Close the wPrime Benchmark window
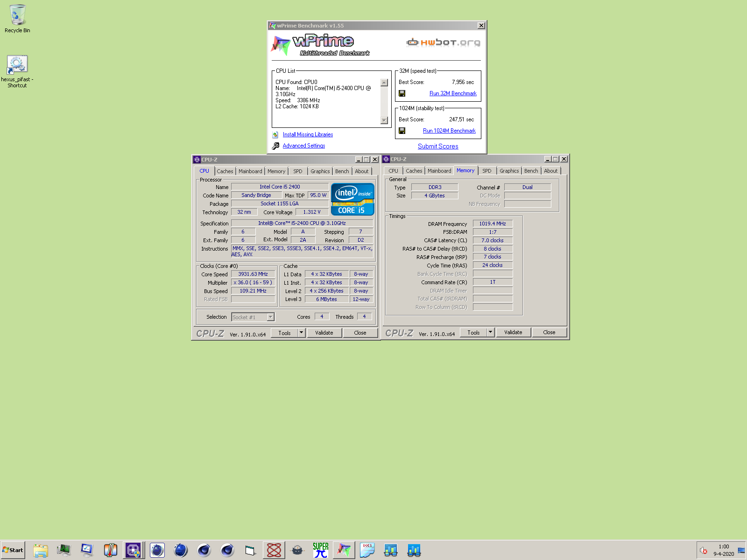This screenshot has height=560, width=747. coord(481,26)
